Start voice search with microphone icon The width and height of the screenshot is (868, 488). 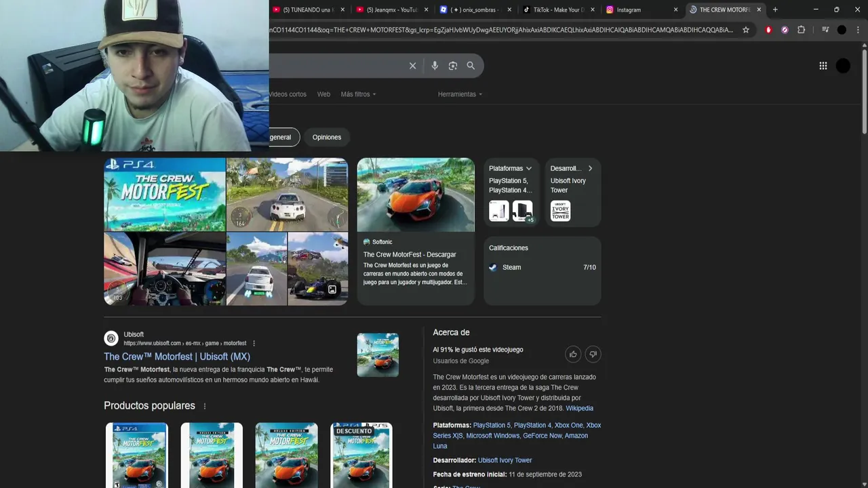click(x=435, y=66)
